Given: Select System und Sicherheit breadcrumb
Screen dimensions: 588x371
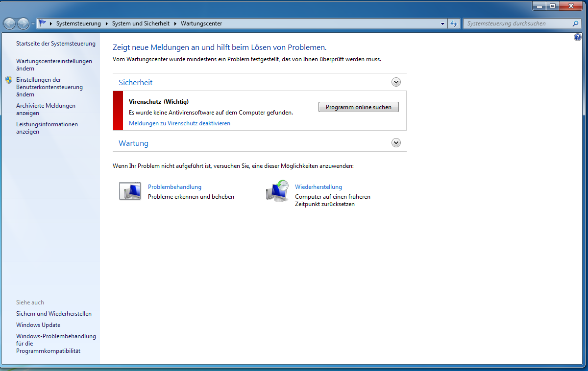Looking at the screenshot, I should 141,23.
